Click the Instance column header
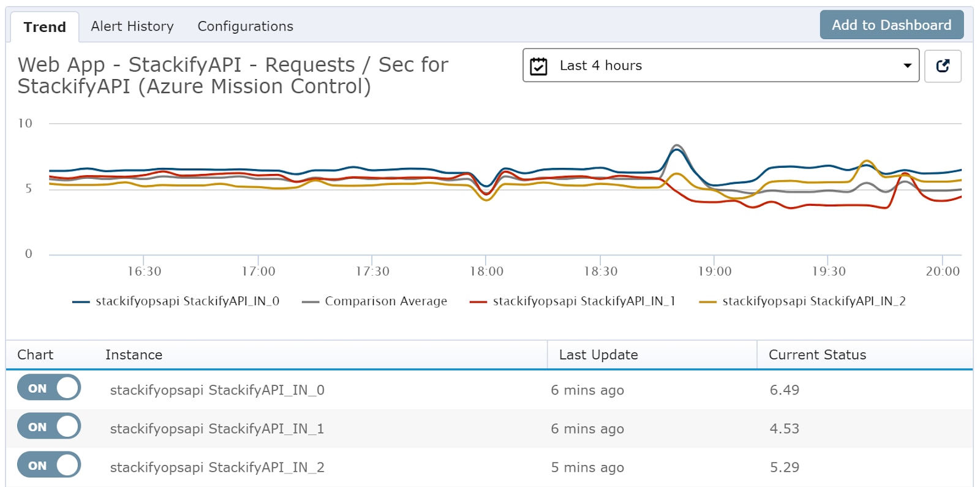The image size is (980, 487). [134, 355]
